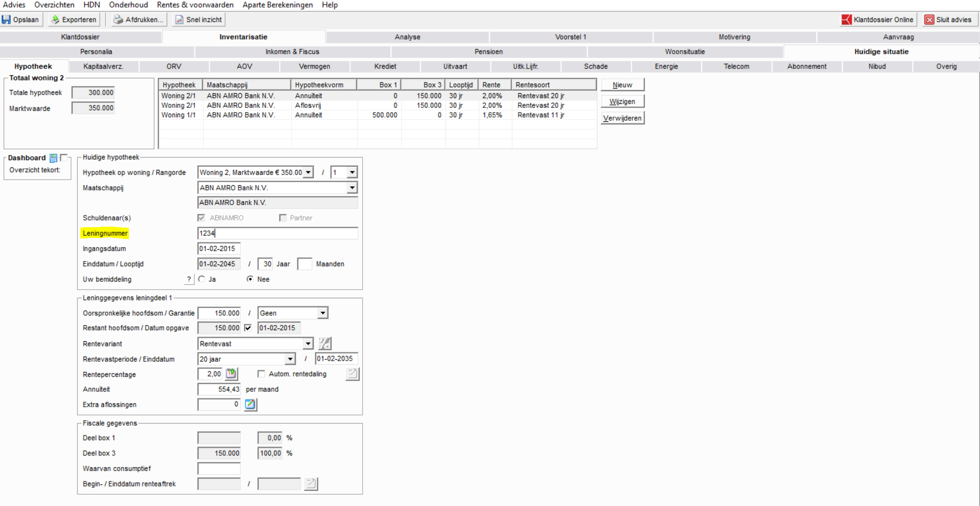Open Klantdossier Online

pos(878,19)
